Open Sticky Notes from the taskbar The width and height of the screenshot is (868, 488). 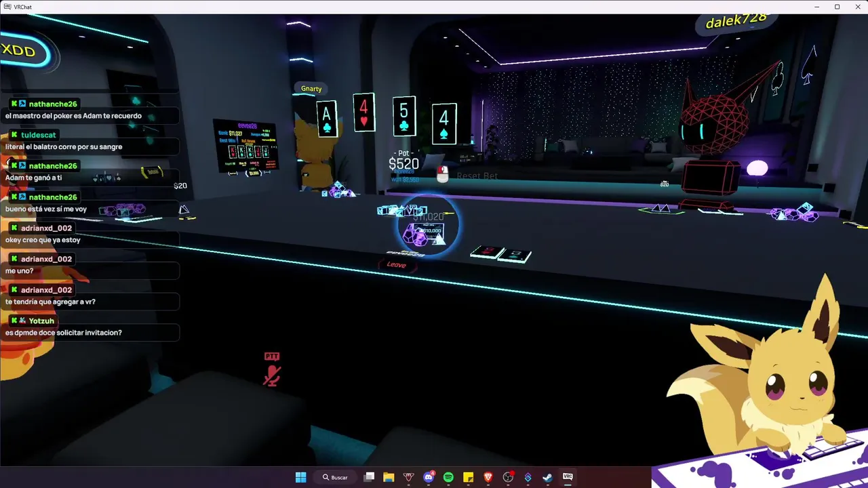point(468,477)
